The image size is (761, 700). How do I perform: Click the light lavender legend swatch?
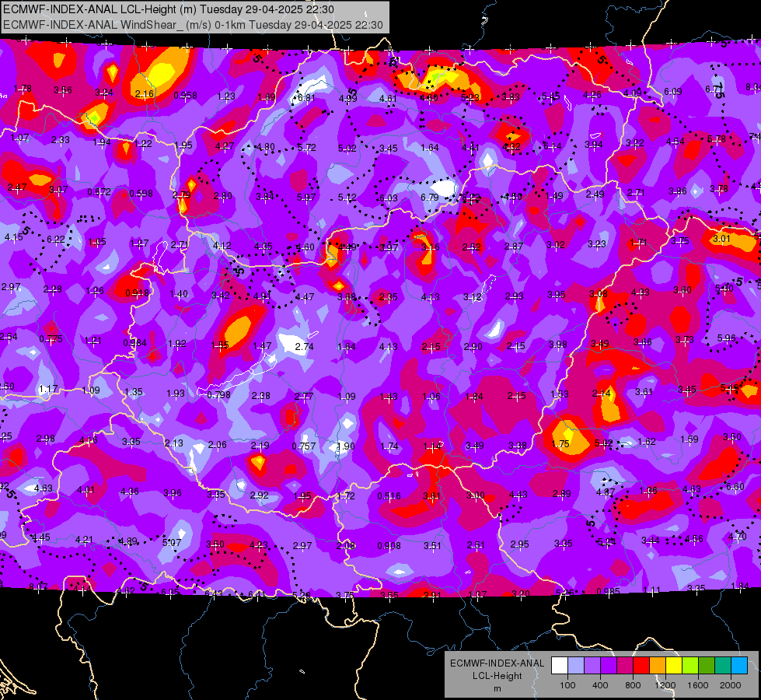576,666
